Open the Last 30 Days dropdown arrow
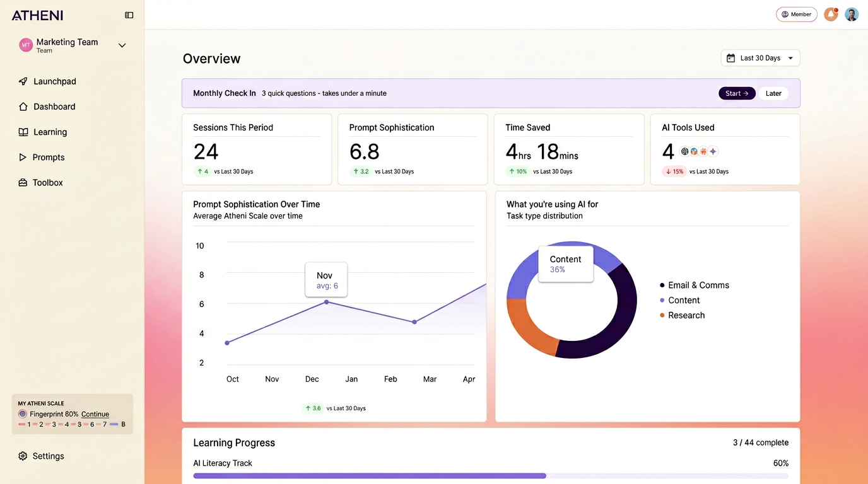The image size is (868, 484). 790,58
